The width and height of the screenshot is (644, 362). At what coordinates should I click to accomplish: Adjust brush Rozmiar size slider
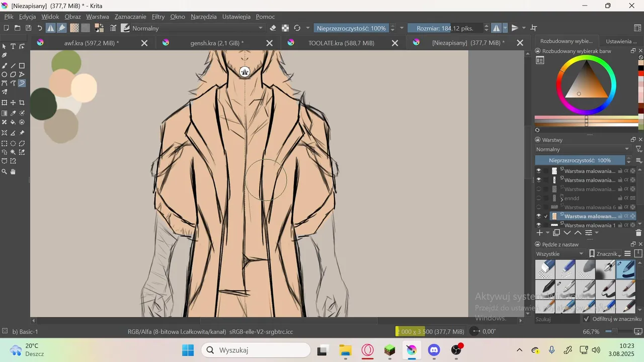(x=445, y=28)
